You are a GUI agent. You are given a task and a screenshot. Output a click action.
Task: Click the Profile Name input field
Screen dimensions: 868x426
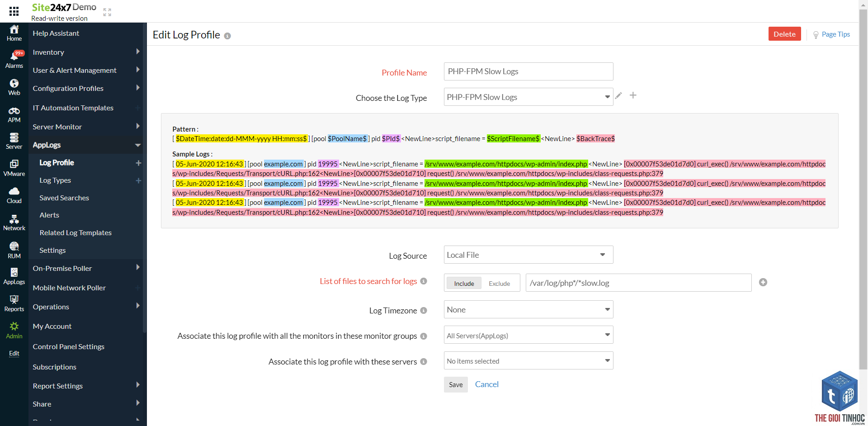pos(528,71)
